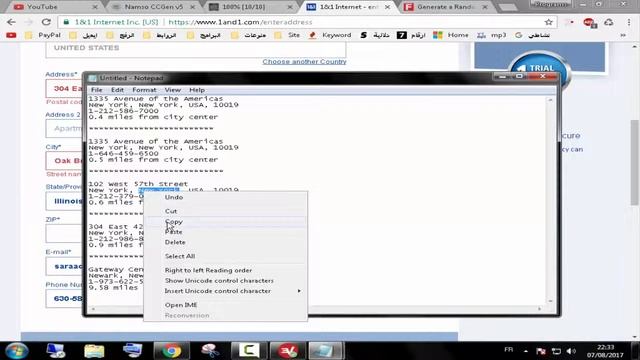Open the Notepad icon in the taskbar

[x=326, y=351]
